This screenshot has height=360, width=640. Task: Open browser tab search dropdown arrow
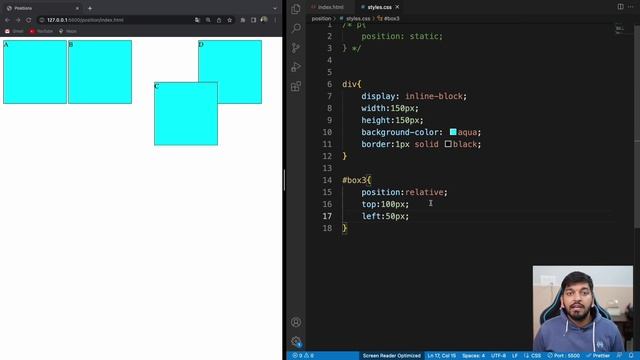click(x=275, y=8)
